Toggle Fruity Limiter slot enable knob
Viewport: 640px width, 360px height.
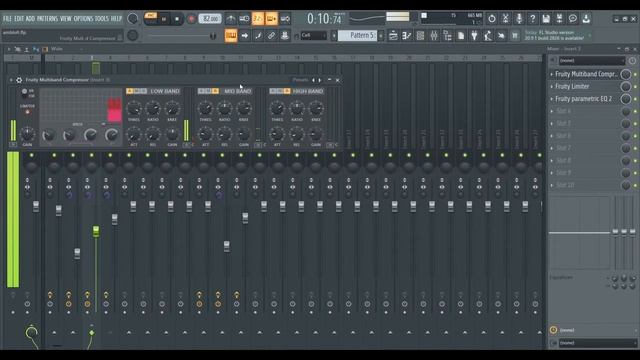(625, 87)
